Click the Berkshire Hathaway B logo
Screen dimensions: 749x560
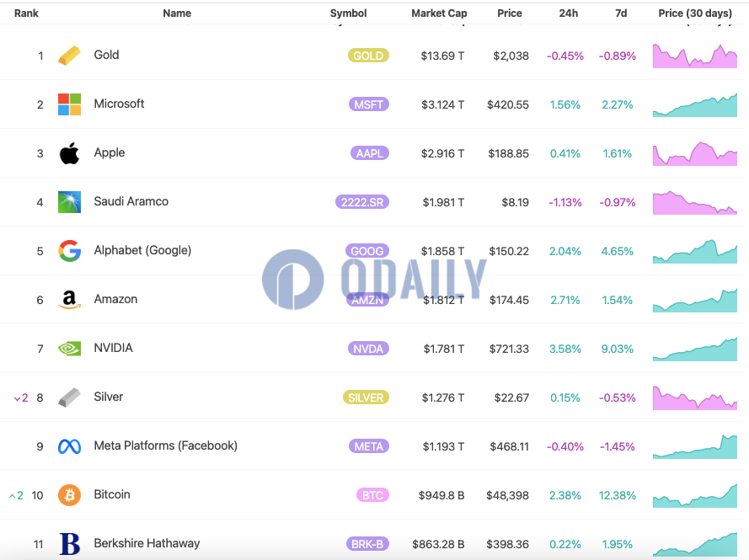tap(69, 544)
